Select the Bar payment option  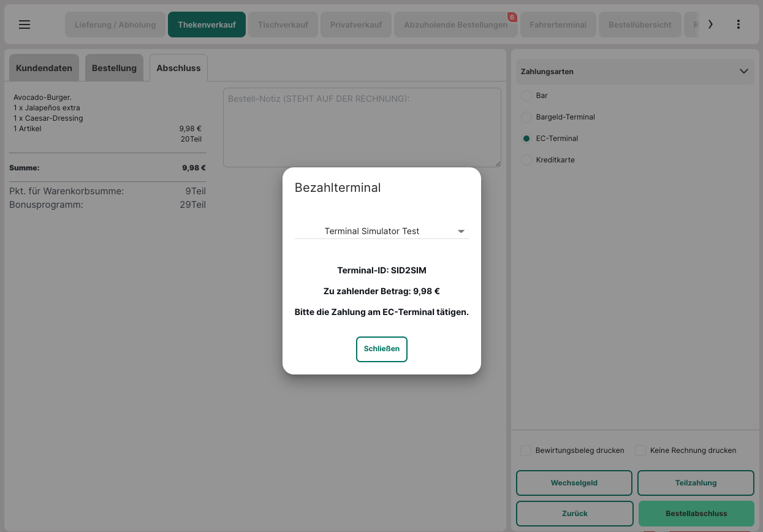click(526, 96)
